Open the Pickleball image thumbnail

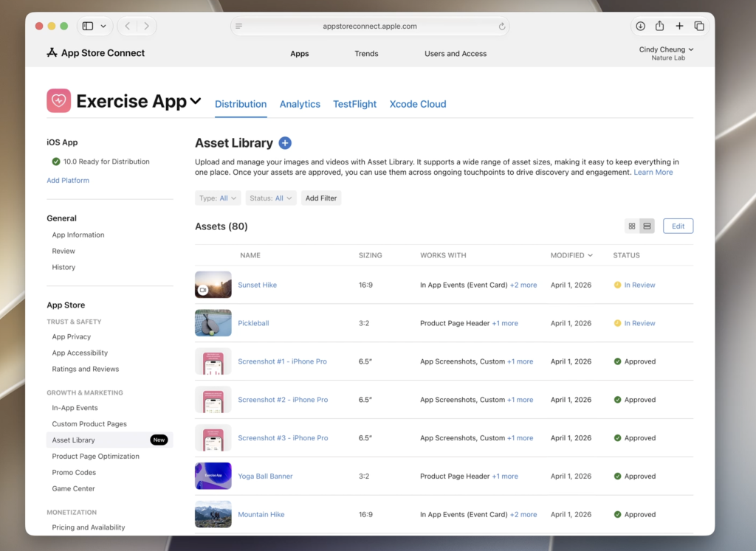[213, 322]
